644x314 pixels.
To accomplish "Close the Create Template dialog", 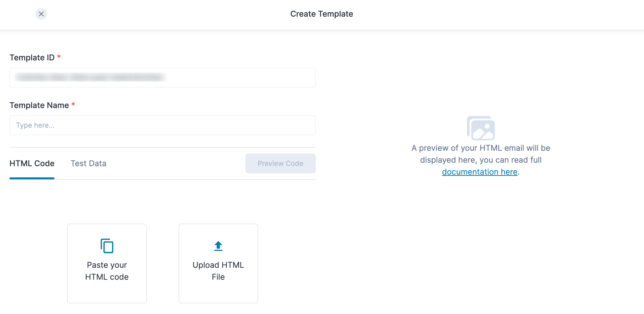I will 41,14.
